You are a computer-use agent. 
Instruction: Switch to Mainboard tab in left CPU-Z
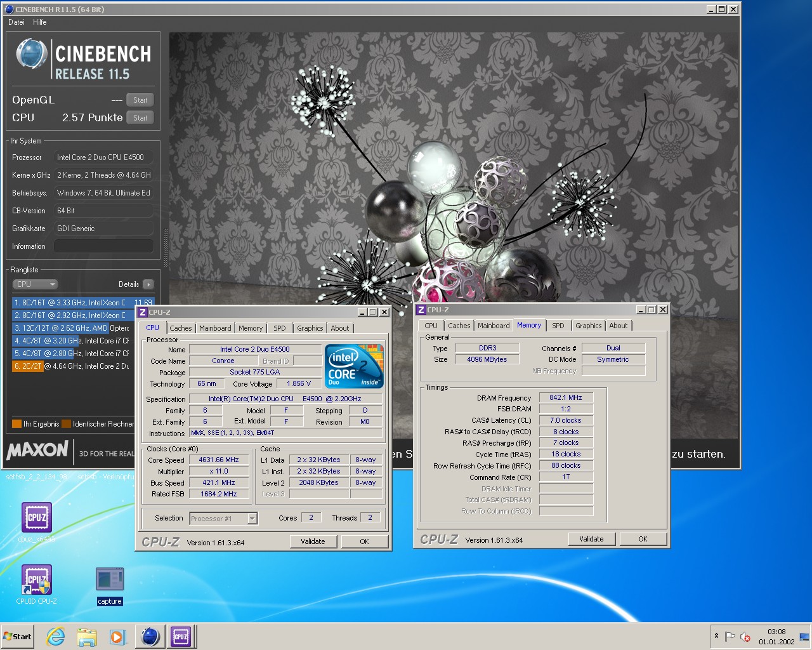point(215,328)
